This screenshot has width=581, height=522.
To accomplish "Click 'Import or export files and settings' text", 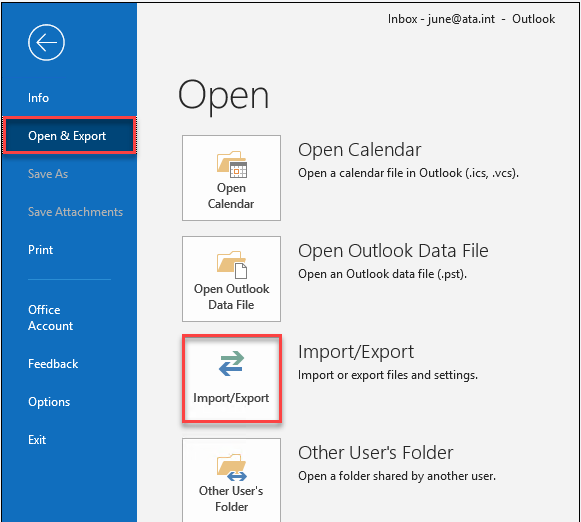I will [x=388, y=375].
